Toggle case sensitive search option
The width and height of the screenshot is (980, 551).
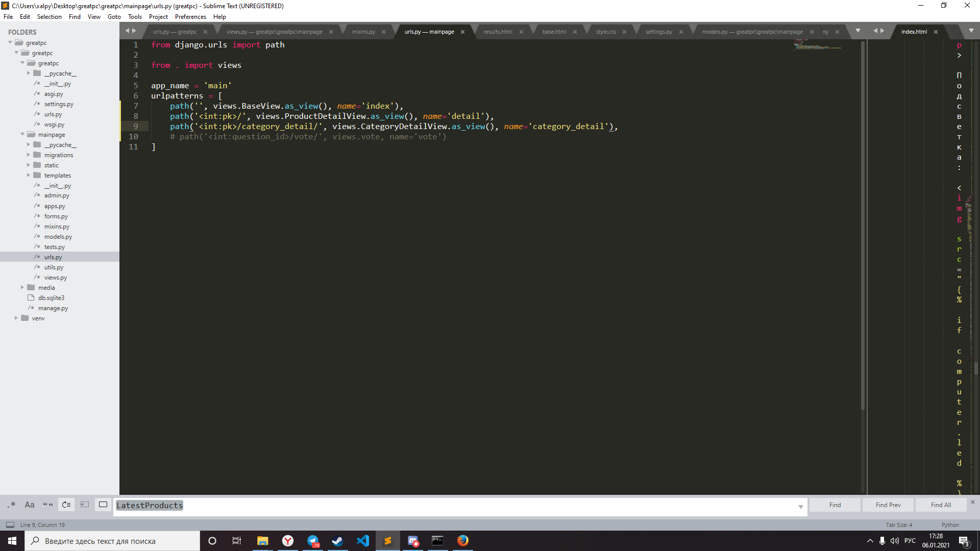point(30,505)
